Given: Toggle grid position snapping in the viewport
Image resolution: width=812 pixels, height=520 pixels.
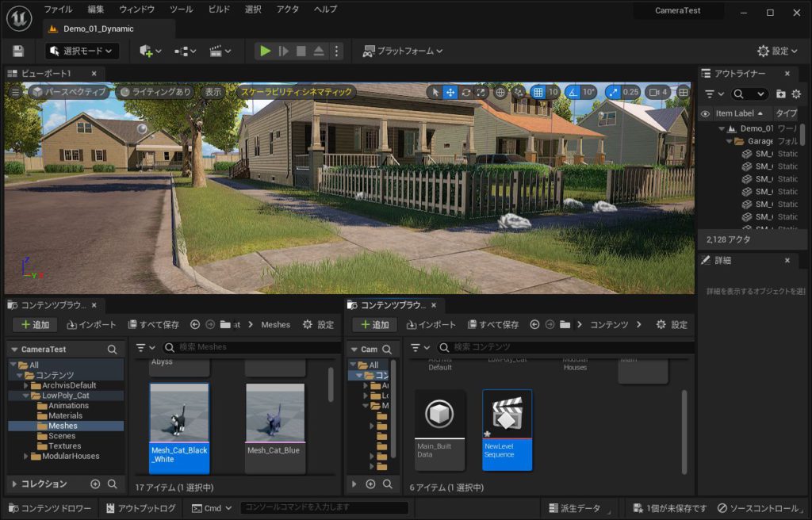Looking at the screenshot, I should click(x=538, y=92).
